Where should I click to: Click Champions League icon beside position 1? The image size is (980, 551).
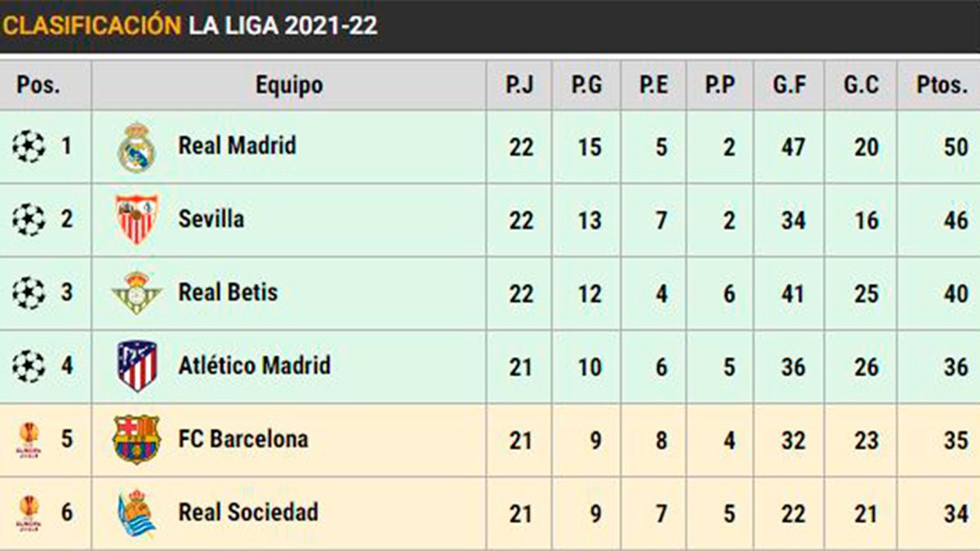point(29,147)
